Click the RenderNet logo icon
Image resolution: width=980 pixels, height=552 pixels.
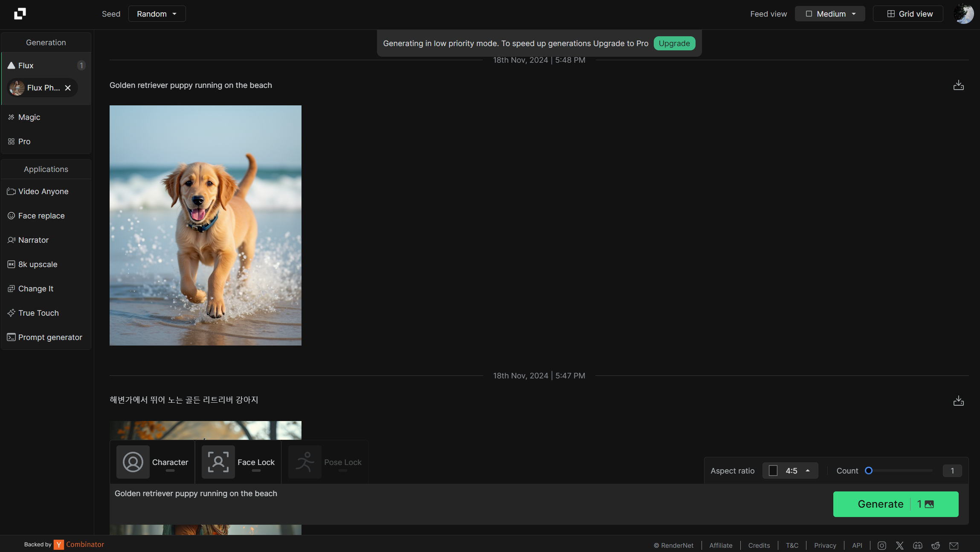tap(20, 14)
